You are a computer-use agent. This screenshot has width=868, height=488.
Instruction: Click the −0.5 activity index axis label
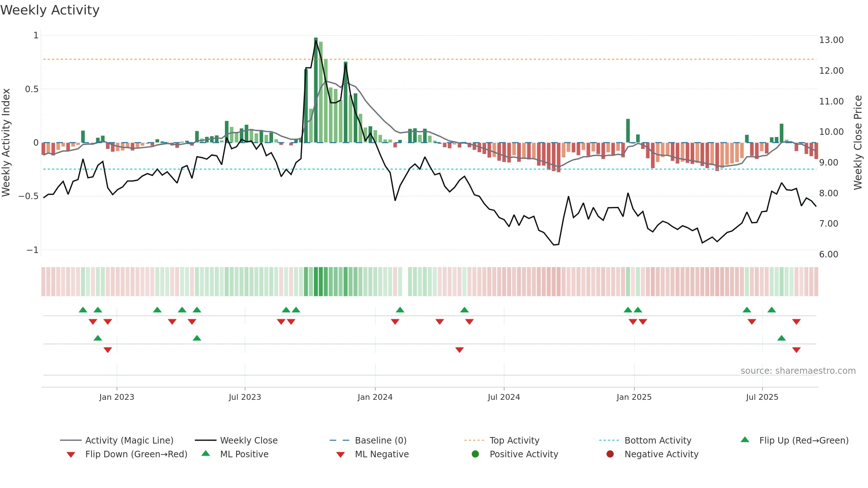[29, 196]
